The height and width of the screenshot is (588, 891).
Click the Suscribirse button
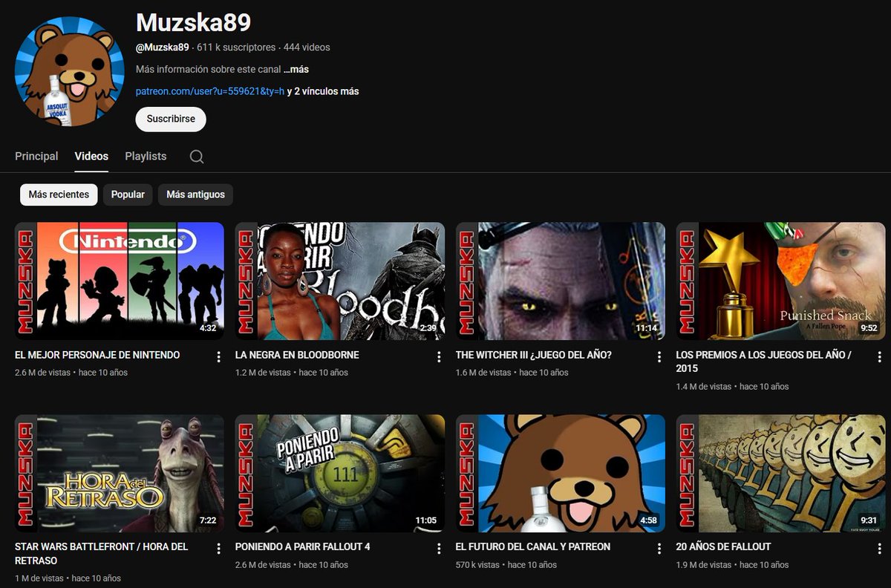pos(171,119)
